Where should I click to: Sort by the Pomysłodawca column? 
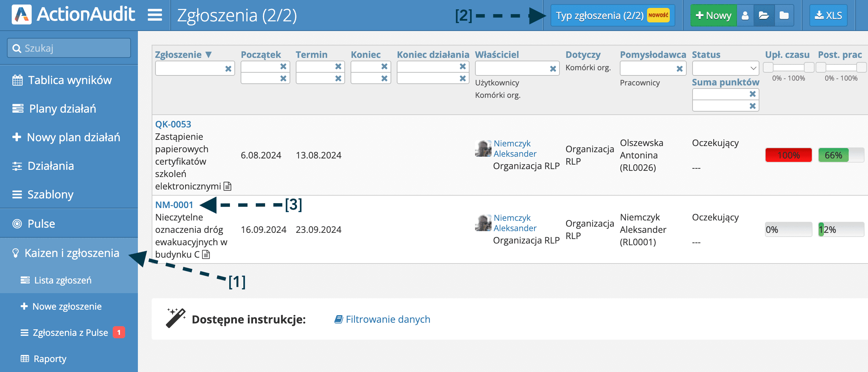click(x=653, y=54)
